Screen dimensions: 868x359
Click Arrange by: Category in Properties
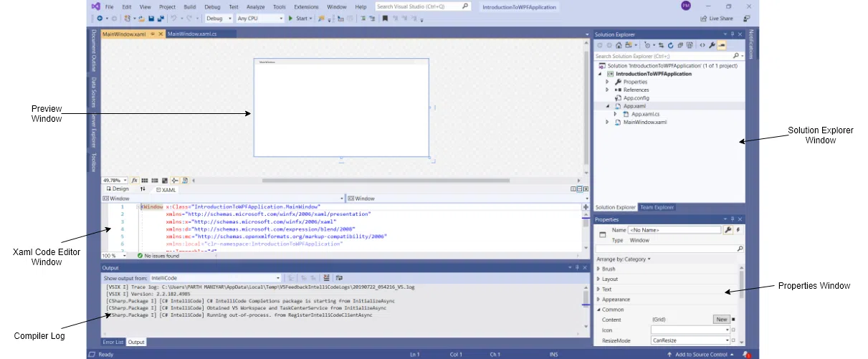(623, 259)
